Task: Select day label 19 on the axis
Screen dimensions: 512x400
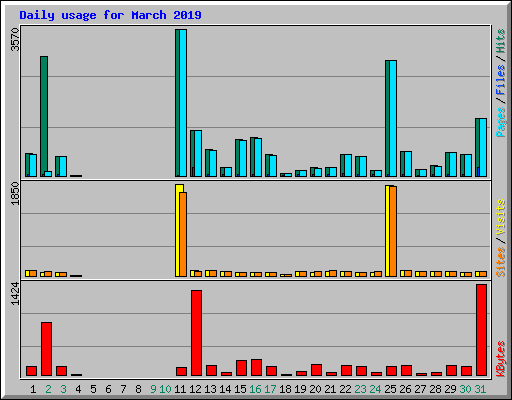Action: point(300,389)
